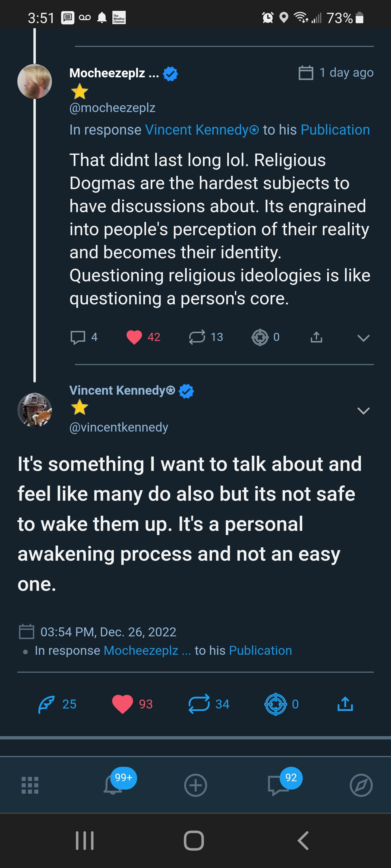Image resolution: width=391 pixels, height=868 pixels.
Task: Create a new post with plus icon
Action: [x=195, y=786]
